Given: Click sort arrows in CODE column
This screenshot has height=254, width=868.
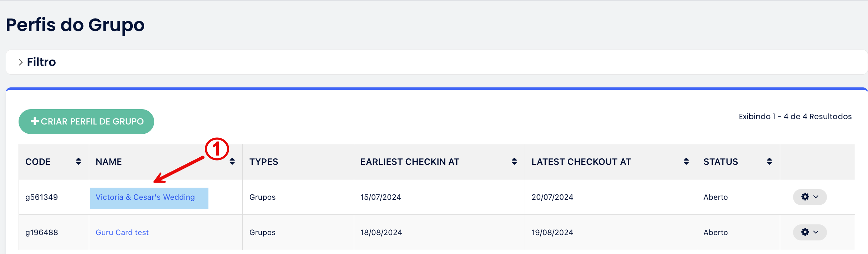Looking at the screenshot, I should (x=79, y=162).
